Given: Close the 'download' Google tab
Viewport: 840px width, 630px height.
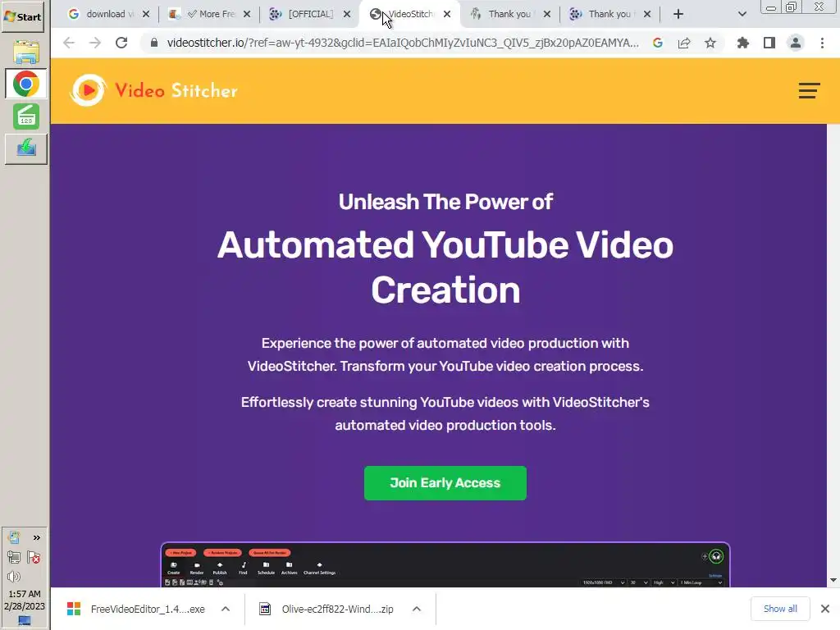Looking at the screenshot, I should [x=146, y=15].
